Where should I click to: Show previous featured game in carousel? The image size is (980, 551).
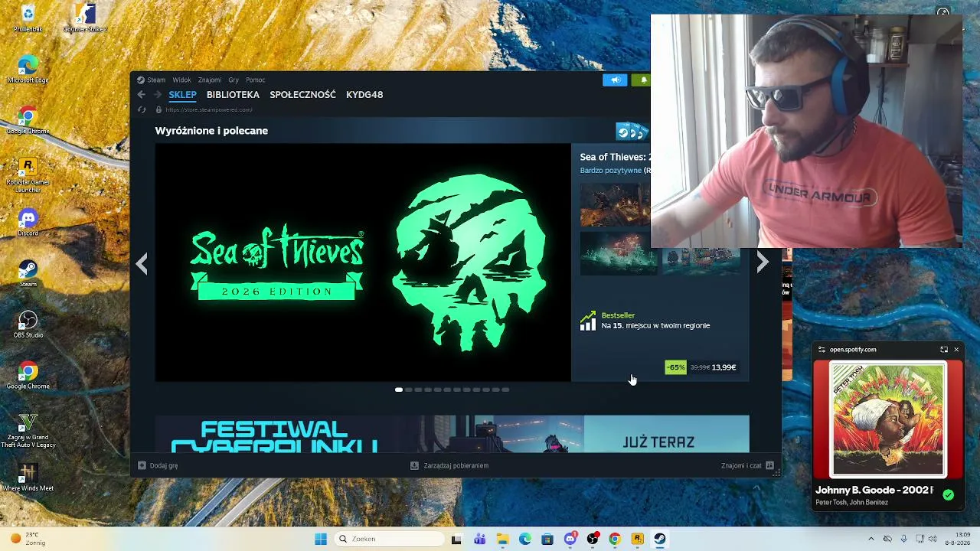(x=142, y=264)
